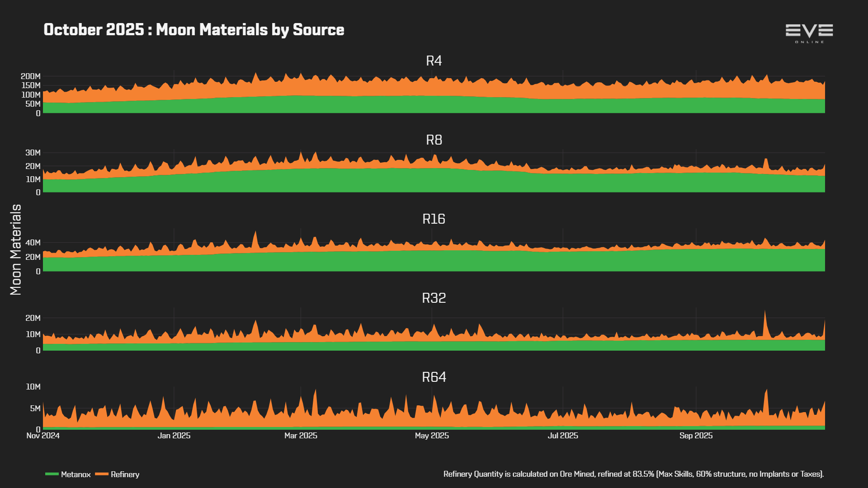The width and height of the screenshot is (868, 488).
Task: Click the Jan 2025 axis label
Action: 174,436
